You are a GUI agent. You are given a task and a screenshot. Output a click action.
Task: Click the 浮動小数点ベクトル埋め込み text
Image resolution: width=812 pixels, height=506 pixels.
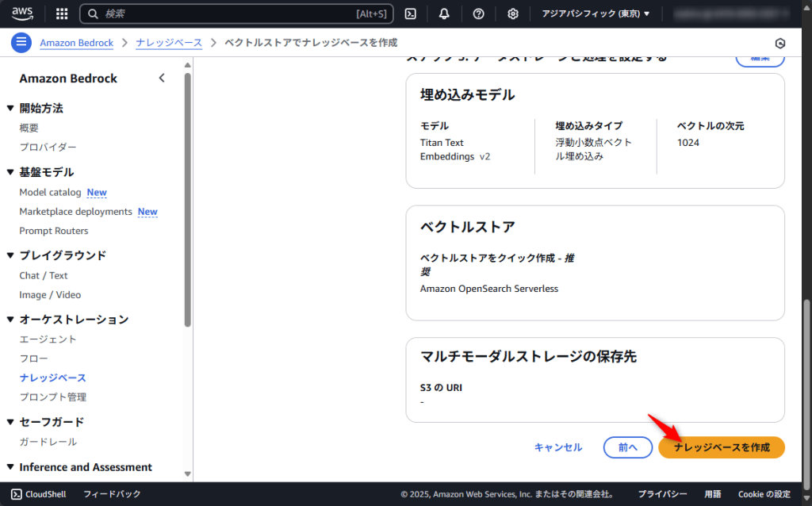(593, 149)
